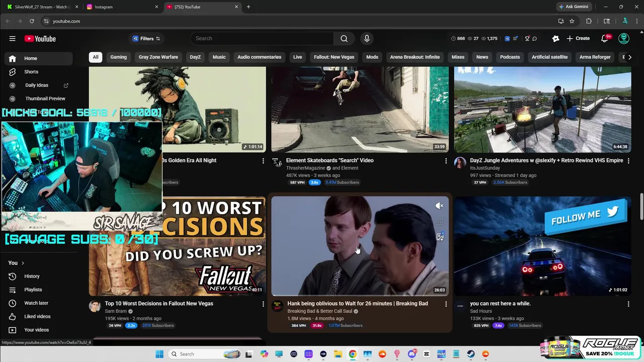Play the night car drive thumbnail
Image resolution: width=644 pixels, height=362 pixels.
[x=542, y=246]
